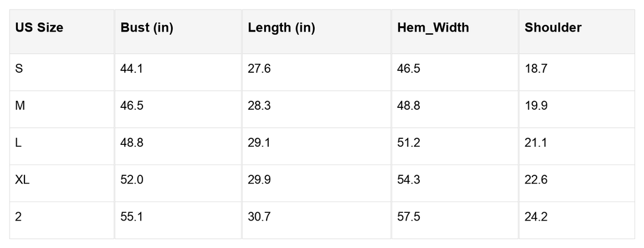Click shoulder value 18.7 for size S

536,69
